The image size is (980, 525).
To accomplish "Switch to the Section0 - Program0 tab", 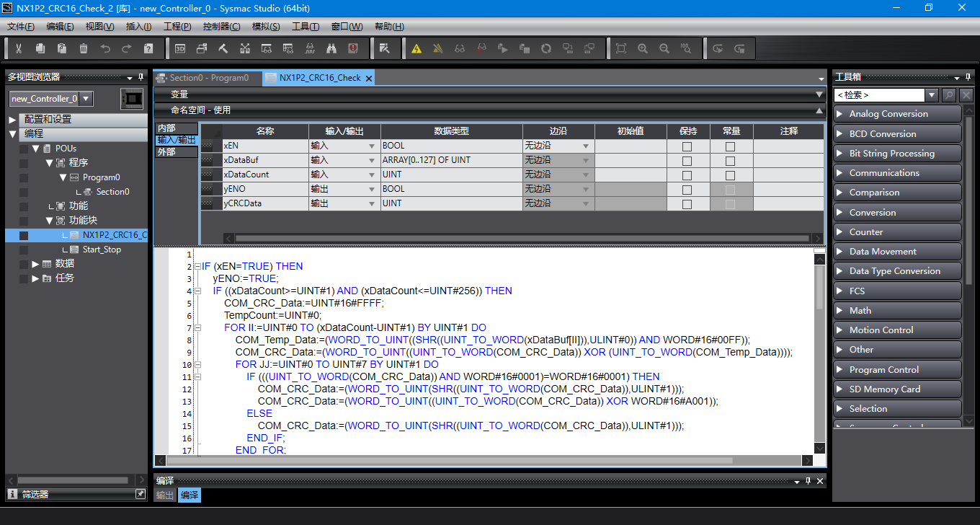I will (208, 78).
